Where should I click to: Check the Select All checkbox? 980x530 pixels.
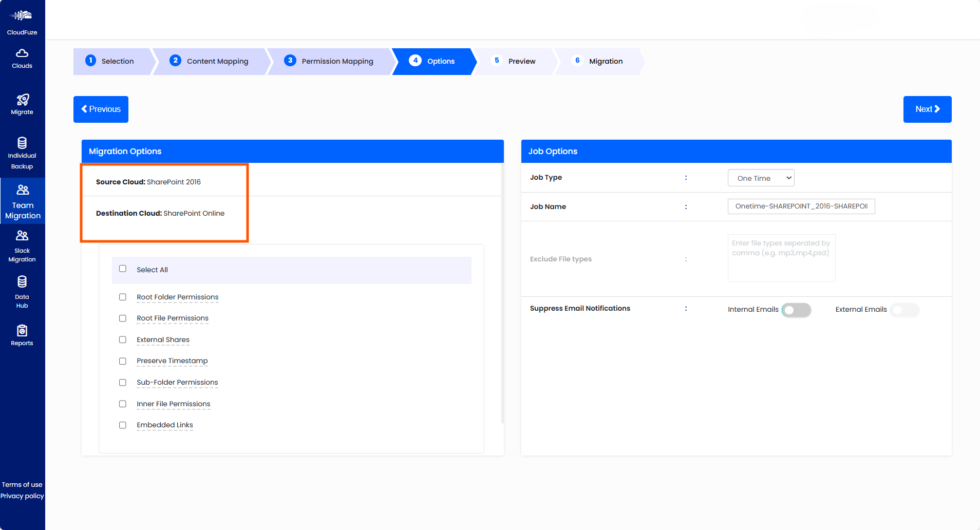(123, 269)
